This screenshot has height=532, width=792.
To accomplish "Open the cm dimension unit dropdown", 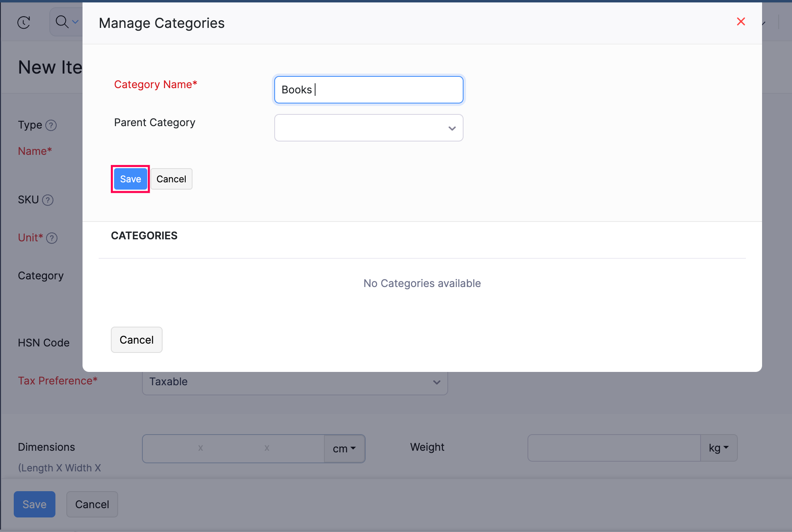I will (344, 448).
